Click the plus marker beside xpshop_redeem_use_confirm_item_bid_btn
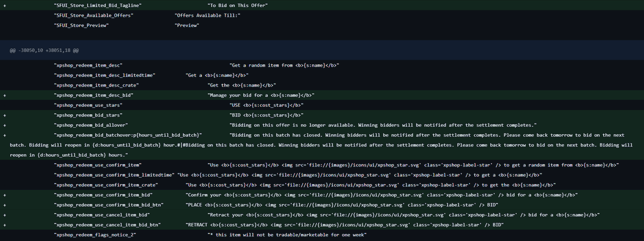This screenshot has width=644, height=241. tap(4, 205)
